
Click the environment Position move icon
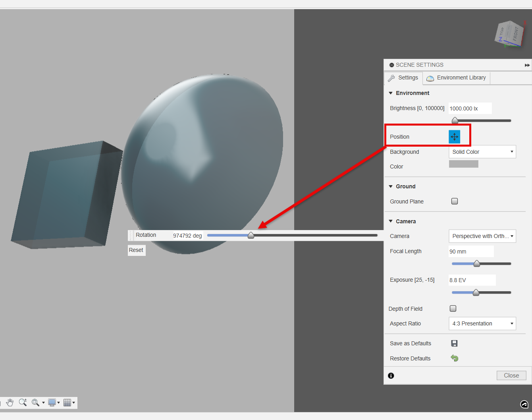[x=454, y=136]
